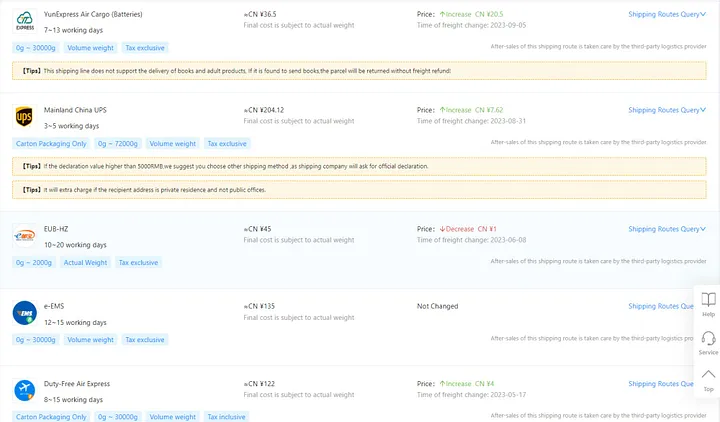Click the 8~15 working days text
720x422 pixels.
pos(73,400)
